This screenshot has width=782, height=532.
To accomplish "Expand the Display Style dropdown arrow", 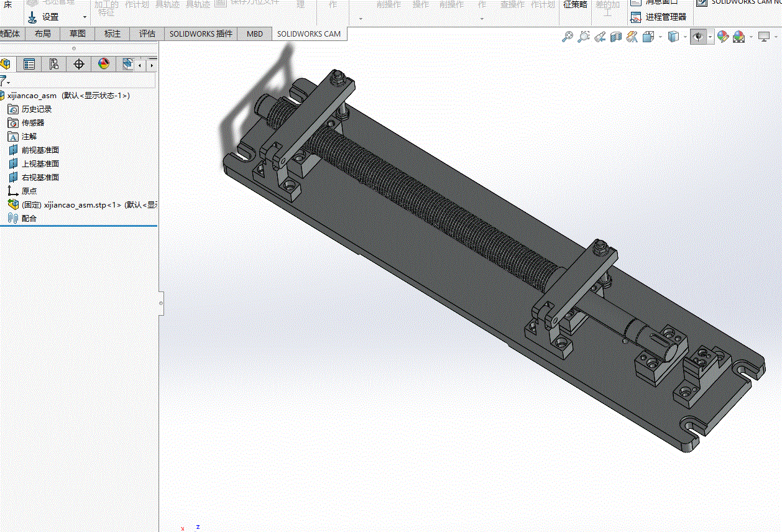I will (684, 37).
